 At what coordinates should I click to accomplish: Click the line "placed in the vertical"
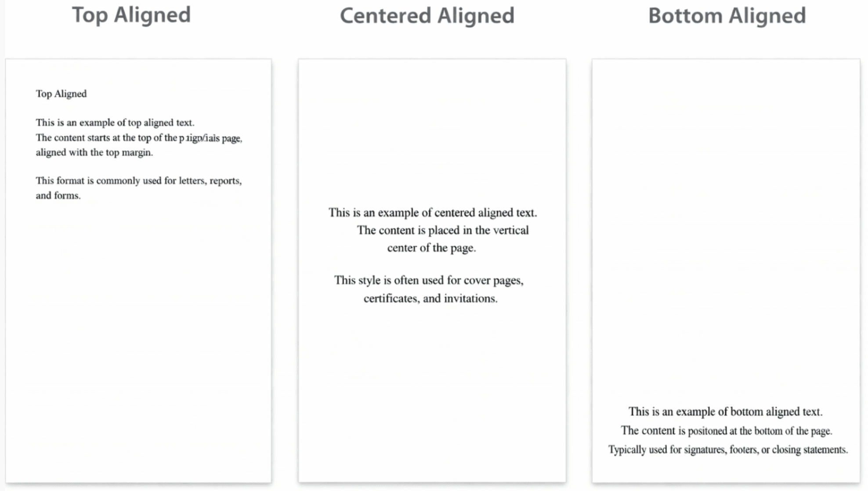point(443,230)
